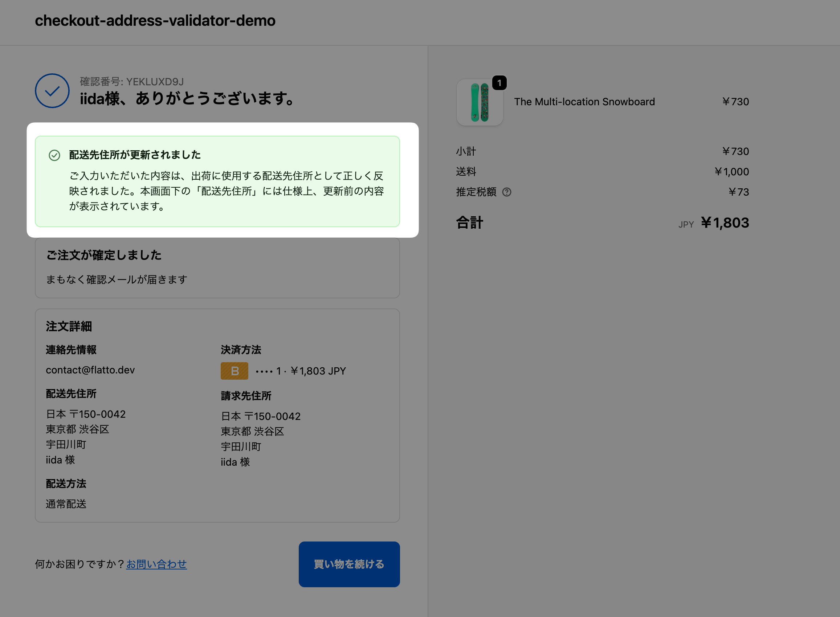Click the 注文詳細 section heading
This screenshot has width=840, height=617.
click(x=69, y=326)
